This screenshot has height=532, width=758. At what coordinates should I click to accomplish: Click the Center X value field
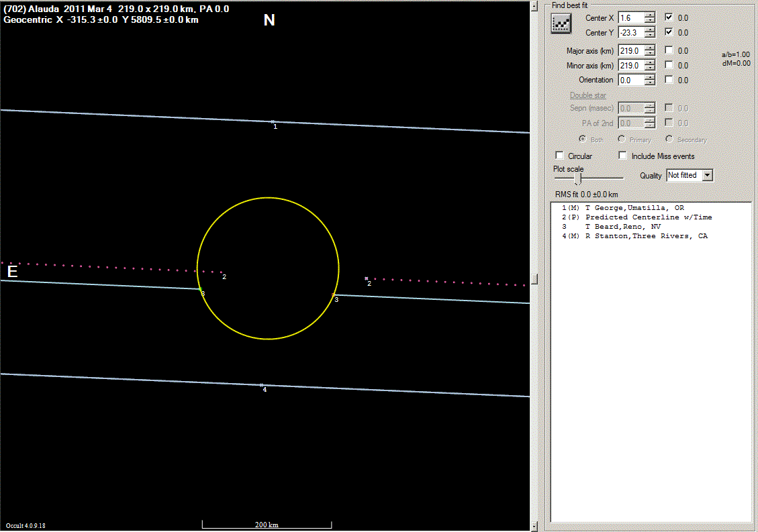(x=631, y=18)
